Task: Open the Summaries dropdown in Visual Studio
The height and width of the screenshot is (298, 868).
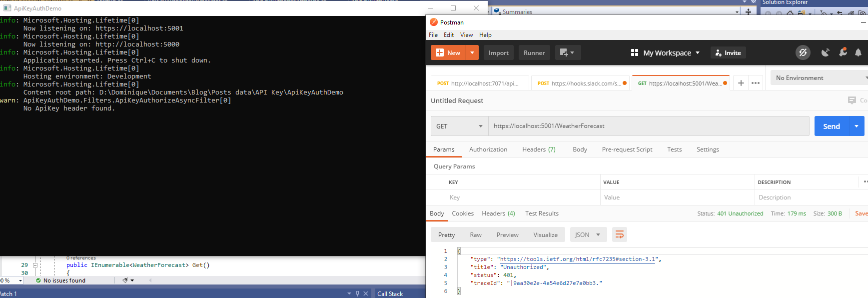Action: pos(737,11)
